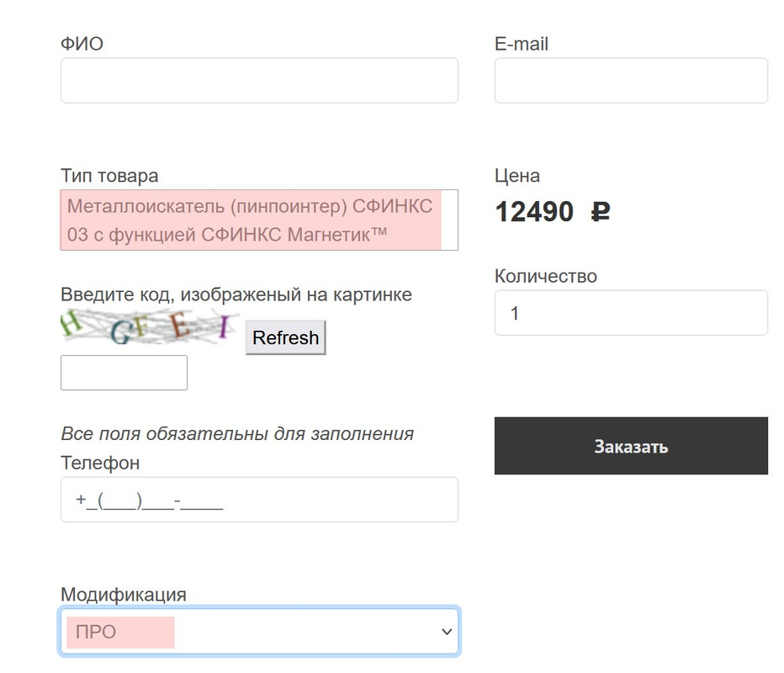Focus the E-mail input box
Screen dimensions: 784x673
click(631, 81)
